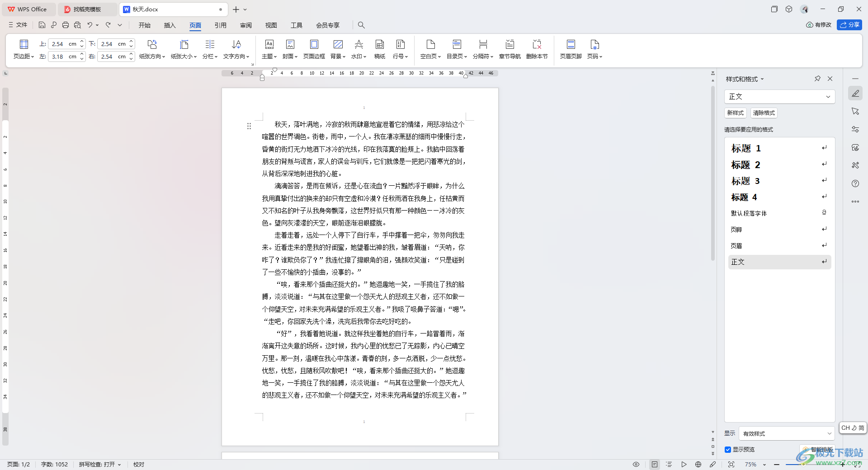This screenshot has width=868, height=470.
Task: Switch to web layout view
Action: (x=698, y=465)
